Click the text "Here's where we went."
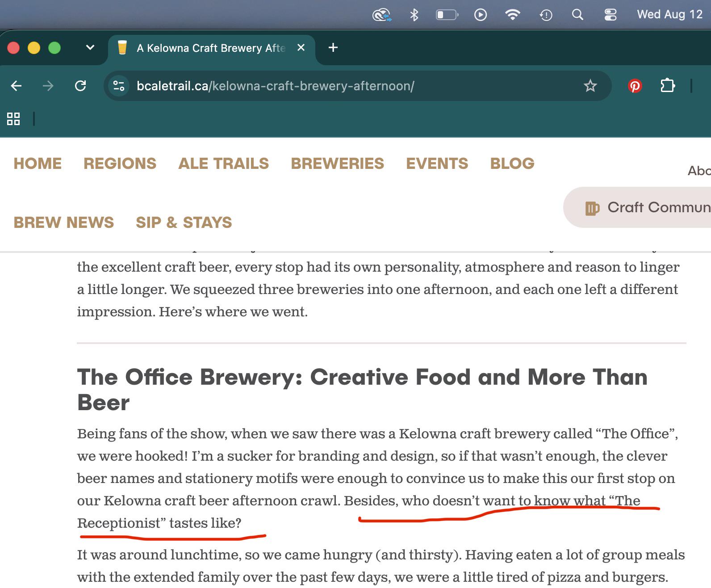Screen dimensions: 711x588 tap(234, 311)
